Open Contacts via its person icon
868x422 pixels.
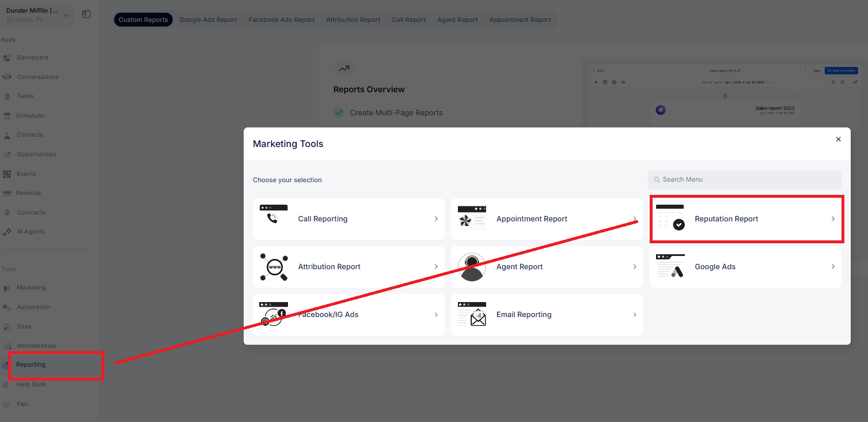tap(7, 135)
